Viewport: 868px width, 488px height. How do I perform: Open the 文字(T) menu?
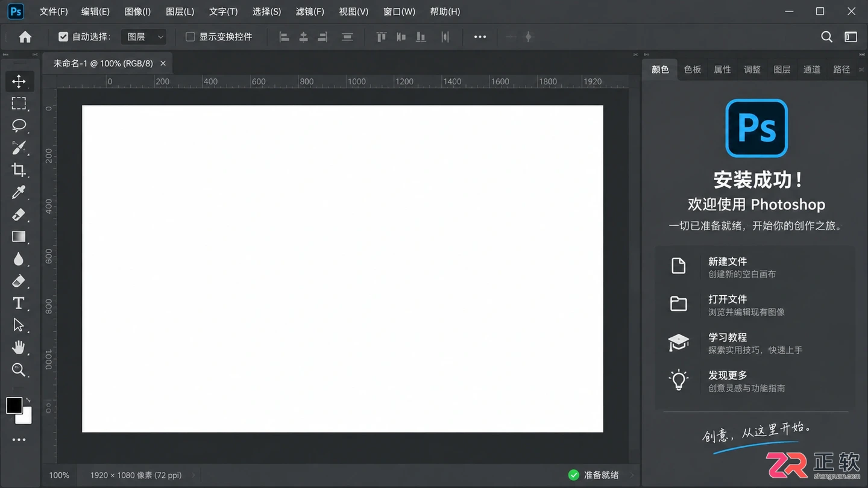pos(223,11)
